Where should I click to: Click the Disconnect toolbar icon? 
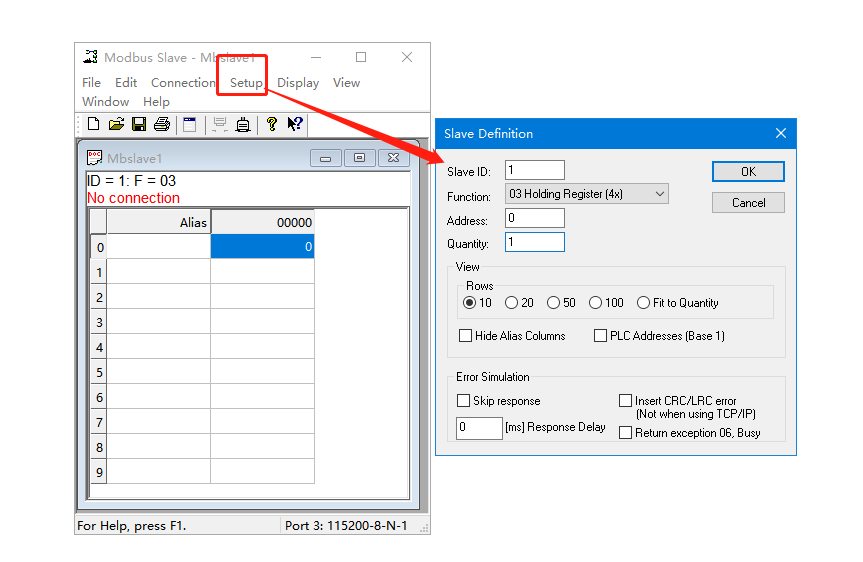click(x=242, y=124)
